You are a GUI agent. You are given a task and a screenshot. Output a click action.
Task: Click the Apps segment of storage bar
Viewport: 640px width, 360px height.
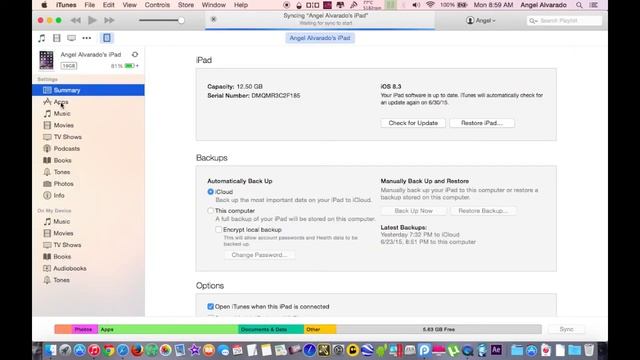click(x=168, y=329)
